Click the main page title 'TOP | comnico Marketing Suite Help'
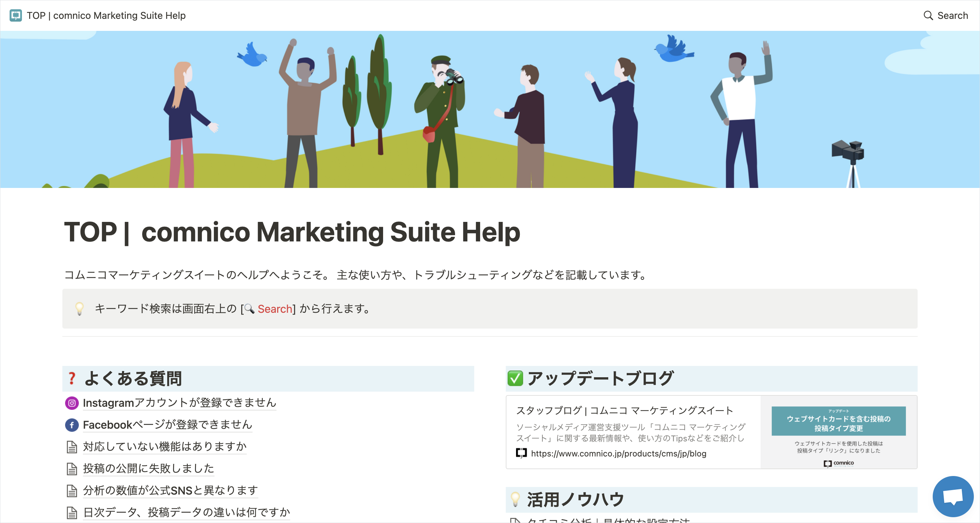Viewport: 980px width, 523px height. point(292,232)
